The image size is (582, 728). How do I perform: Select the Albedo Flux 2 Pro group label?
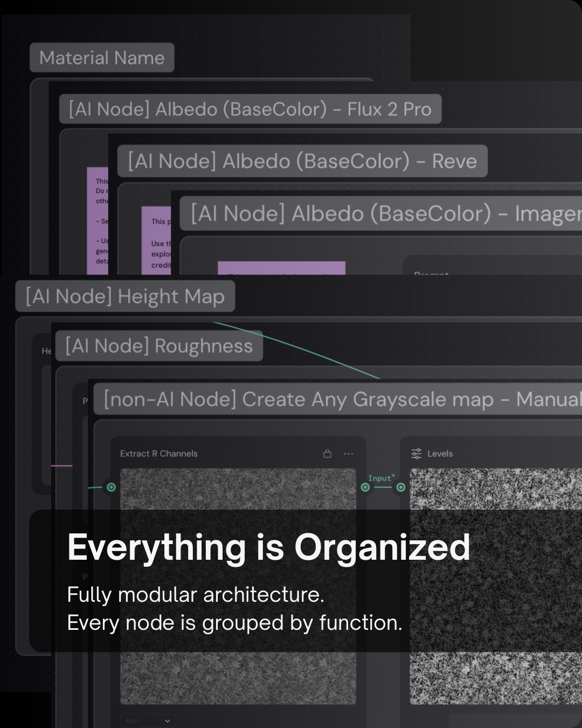click(250, 109)
